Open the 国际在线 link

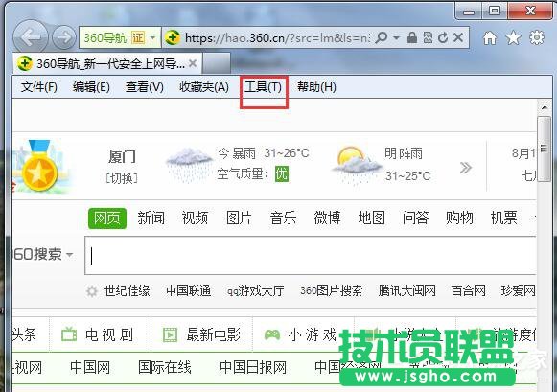pyautogui.click(x=165, y=367)
